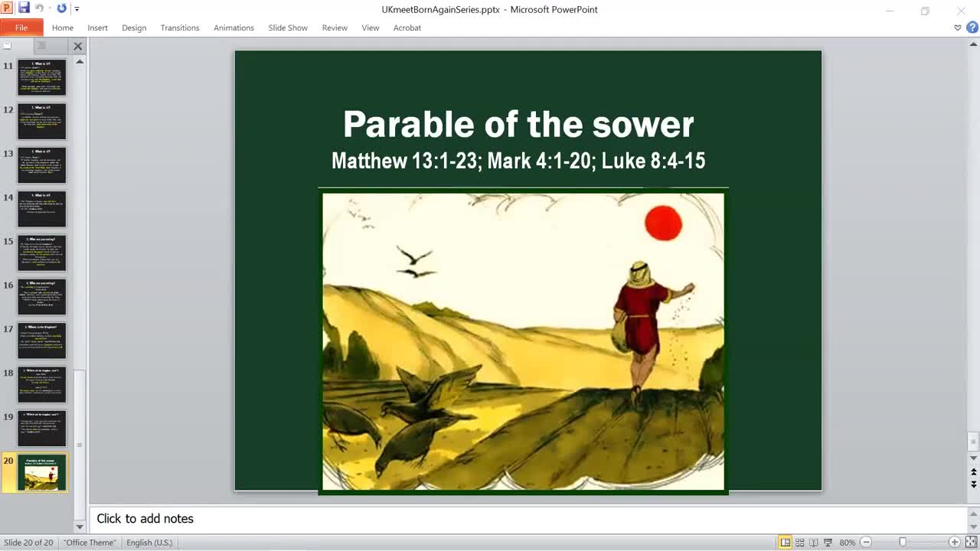The height and width of the screenshot is (551, 980).
Task: Open the Slide Show tab
Action: [x=288, y=28]
